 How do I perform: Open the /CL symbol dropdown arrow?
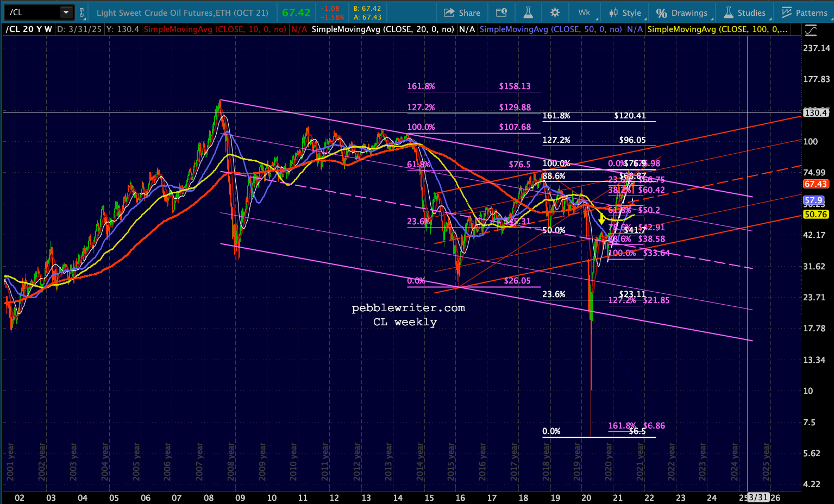tap(66, 12)
